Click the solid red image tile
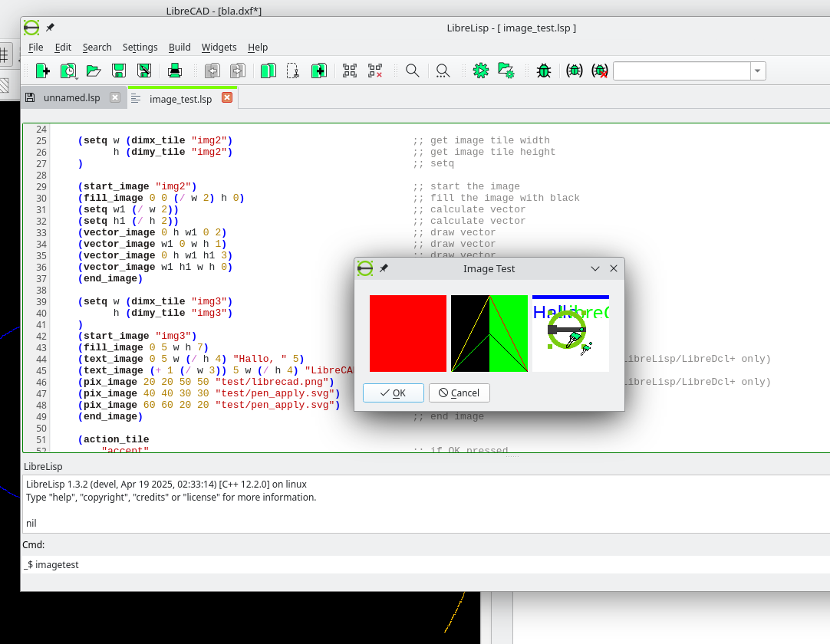The width and height of the screenshot is (830, 644). tap(407, 333)
